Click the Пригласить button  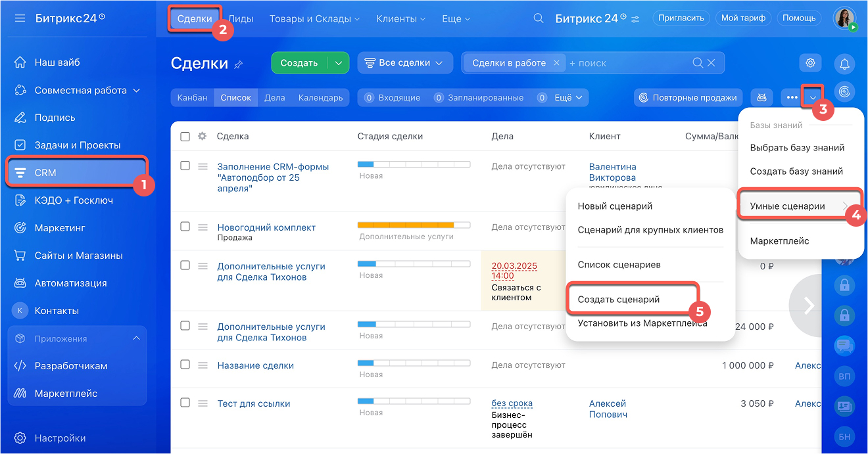682,18
